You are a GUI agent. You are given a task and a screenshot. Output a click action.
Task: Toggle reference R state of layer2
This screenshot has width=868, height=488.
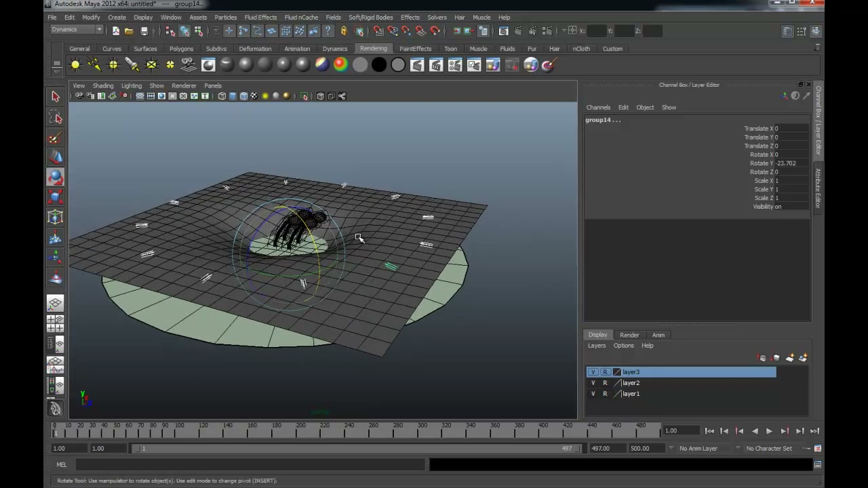point(605,383)
